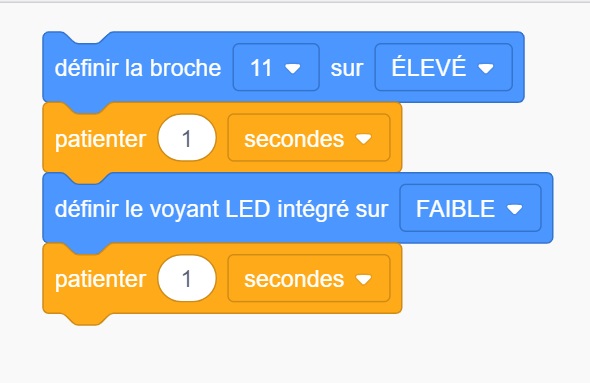
Task: Select the first 'patienter' block label
Action: (x=100, y=139)
